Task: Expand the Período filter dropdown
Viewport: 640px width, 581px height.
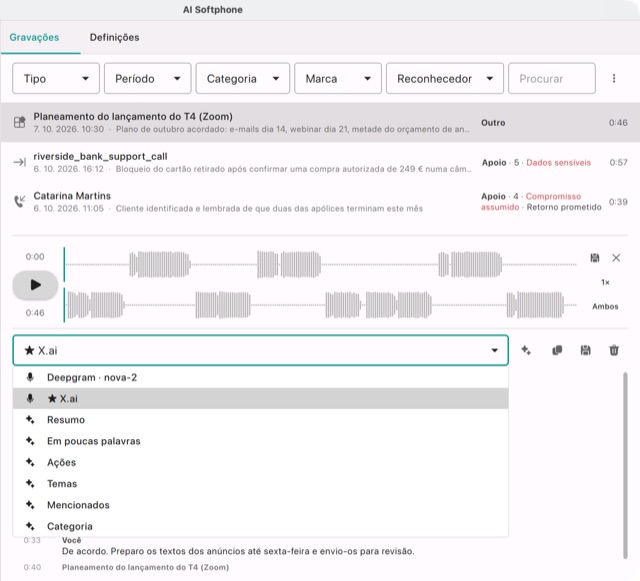Action: coord(147,78)
